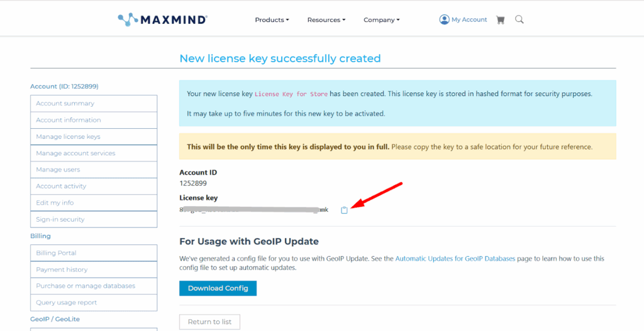Viewport: 644px width, 331px height.
Task: Go to Manage license keys
Action: pyautogui.click(x=94, y=136)
